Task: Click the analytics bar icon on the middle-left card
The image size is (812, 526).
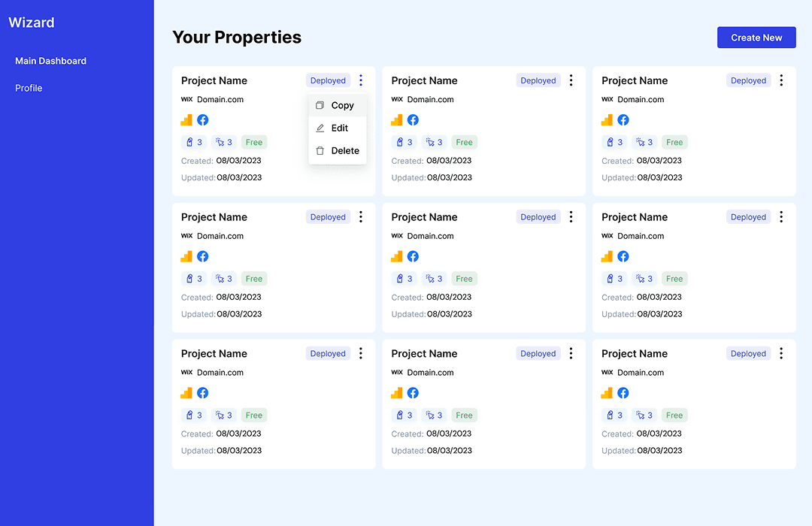Action: click(x=186, y=256)
